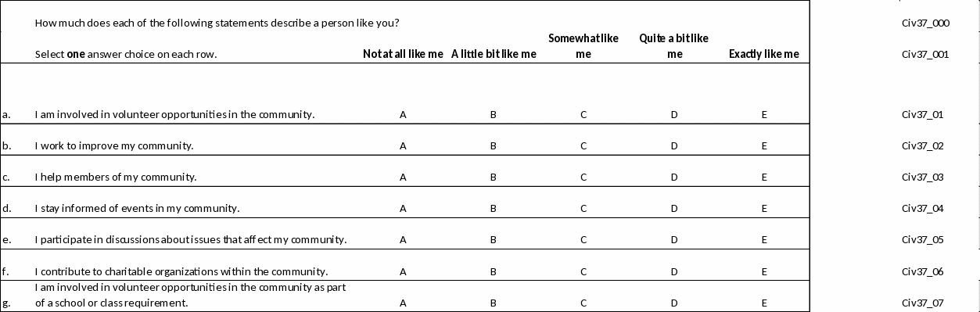Image resolution: width=980 pixels, height=312 pixels.
Task: Click the 'A little bit like me' header
Action: tap(494, 54)
